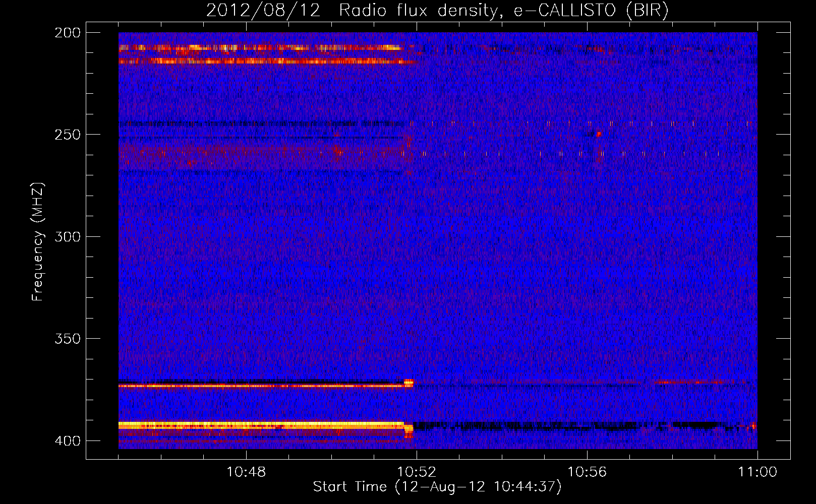The width and height of the screenshot is (816, 504).
Task: Click the 200 frequency tick label
Action: 68,33
